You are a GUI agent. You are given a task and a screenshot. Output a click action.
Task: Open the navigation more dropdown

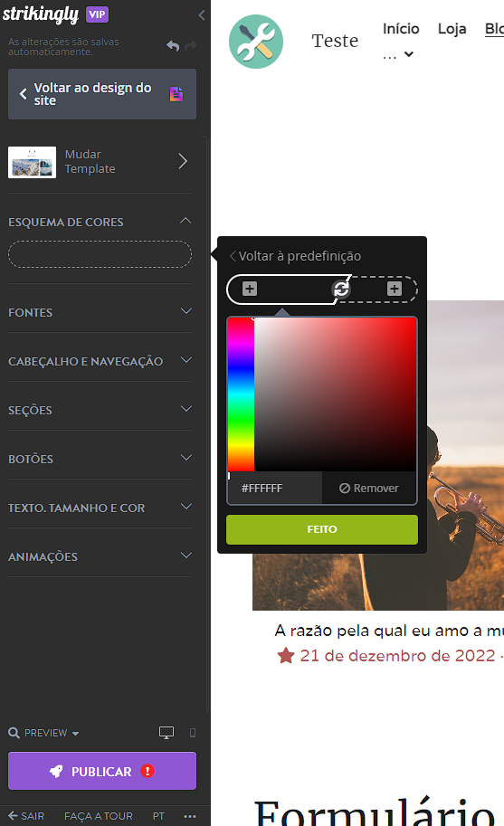pos(398,55)
